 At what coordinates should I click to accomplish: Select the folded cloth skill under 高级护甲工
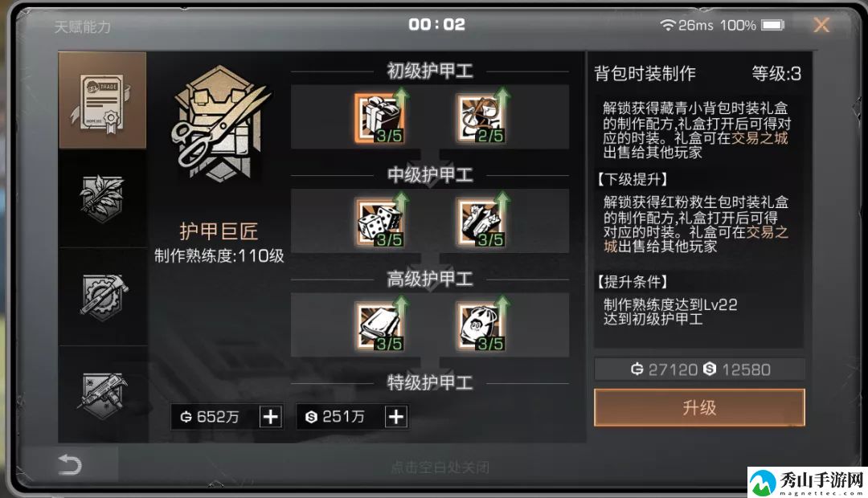point(379,326)
